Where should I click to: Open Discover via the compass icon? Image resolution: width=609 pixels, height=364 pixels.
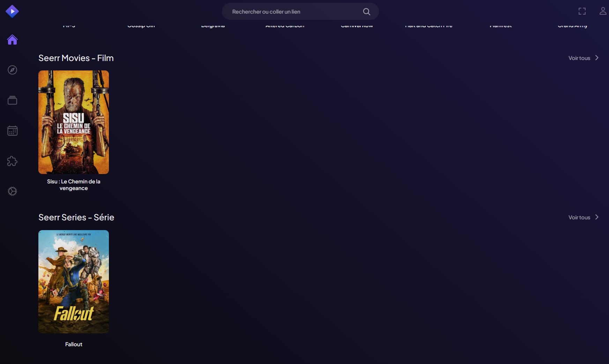(x=12, y=70)
